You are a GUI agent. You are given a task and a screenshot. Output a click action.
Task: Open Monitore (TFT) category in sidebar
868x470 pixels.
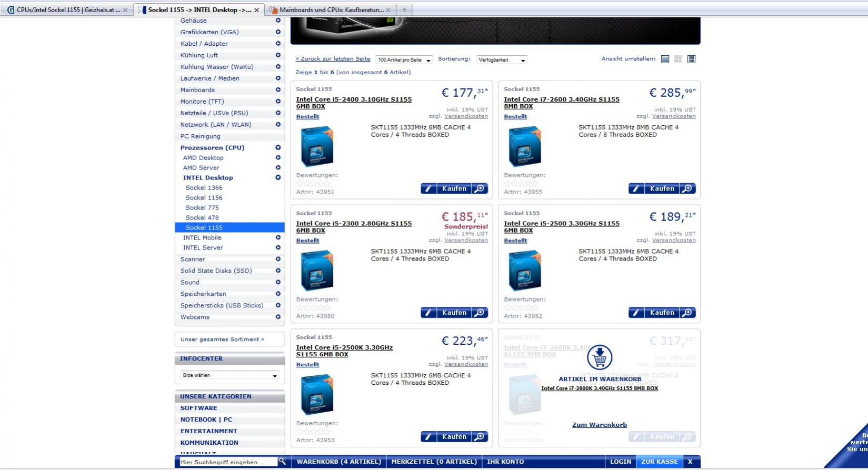[x=202, y=102]
